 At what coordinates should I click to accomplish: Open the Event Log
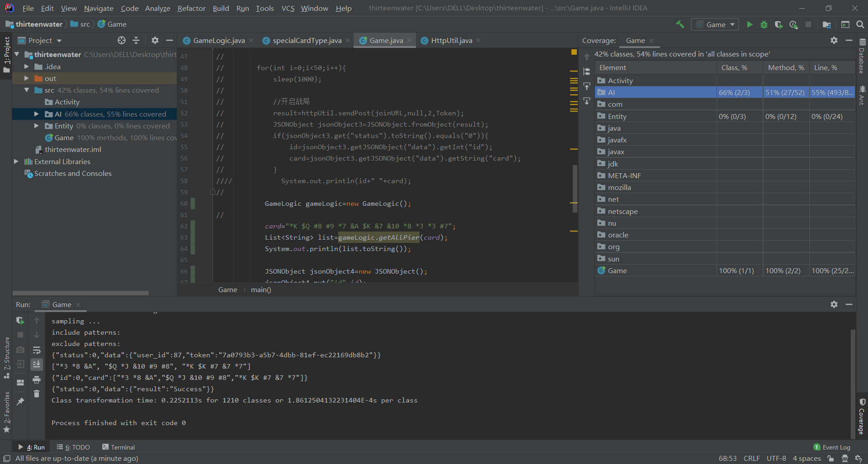[x=832, y=447]
